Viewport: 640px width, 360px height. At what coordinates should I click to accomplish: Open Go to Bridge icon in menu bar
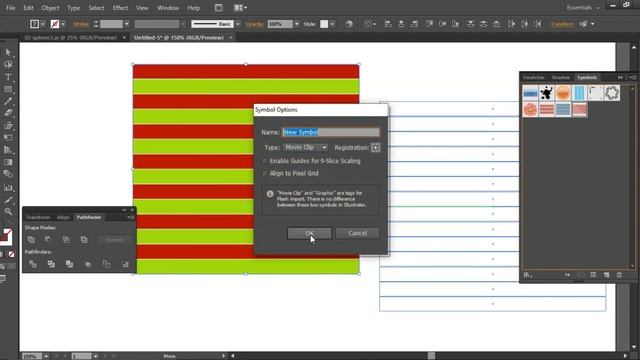click(x=219, y=8)
